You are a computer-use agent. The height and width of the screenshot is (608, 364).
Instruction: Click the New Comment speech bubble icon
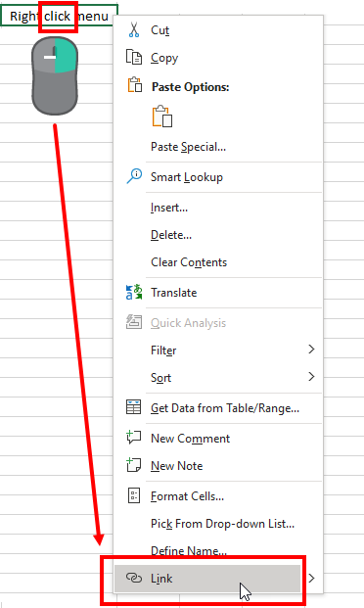click(134, 438)
